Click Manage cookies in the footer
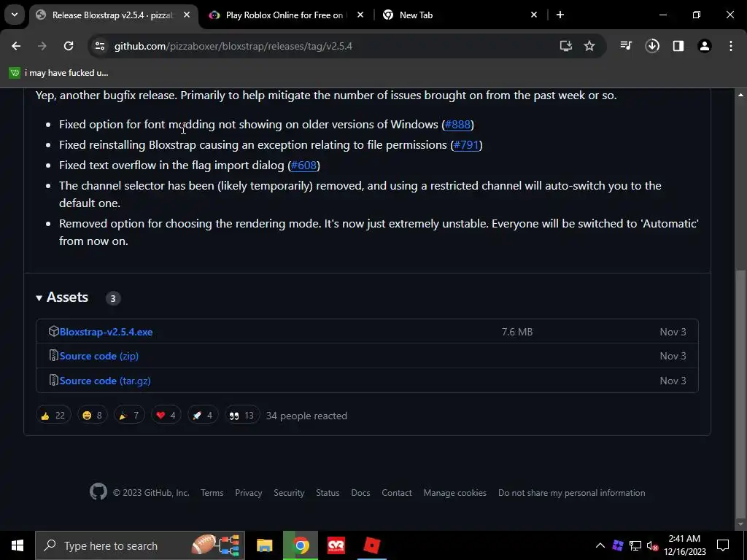This screenshot has height=560, width=747. [x=455, y=493]
